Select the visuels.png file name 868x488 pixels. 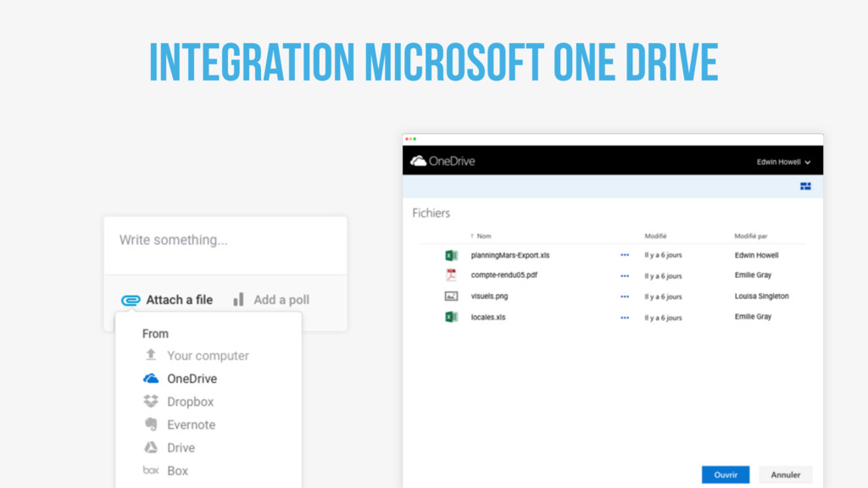click(489, 296)
